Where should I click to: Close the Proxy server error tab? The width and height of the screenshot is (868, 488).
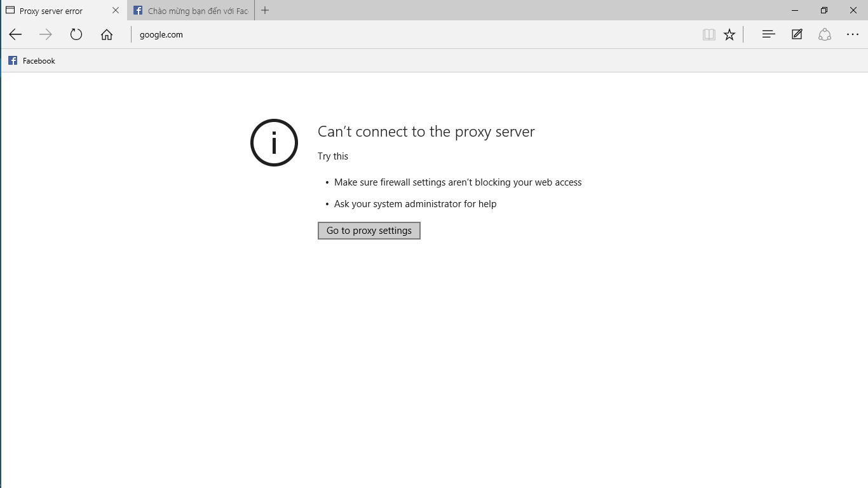click(x=116, y=11)
